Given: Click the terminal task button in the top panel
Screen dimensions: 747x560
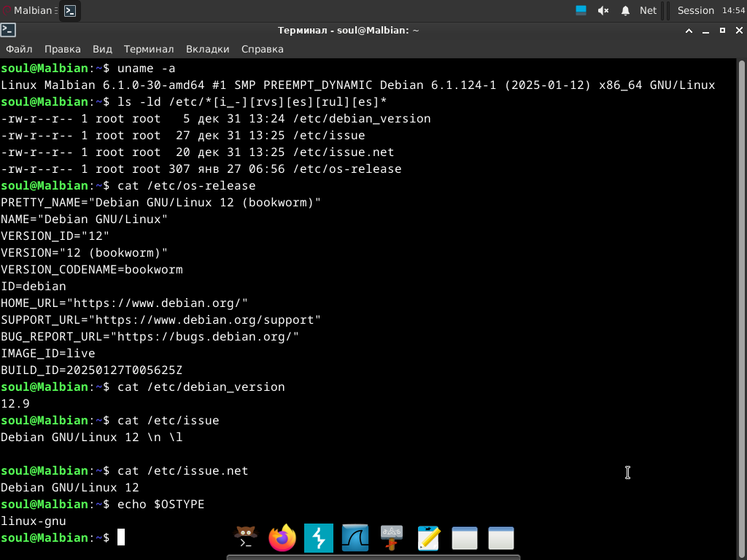Looking at the screenshot, I should (70, 10).
